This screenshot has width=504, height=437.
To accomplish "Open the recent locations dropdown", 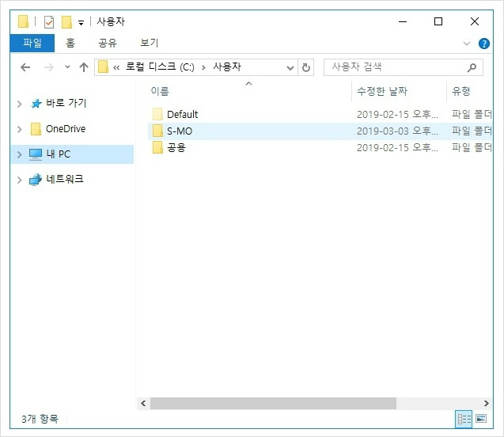I will [x=67, y=66].
